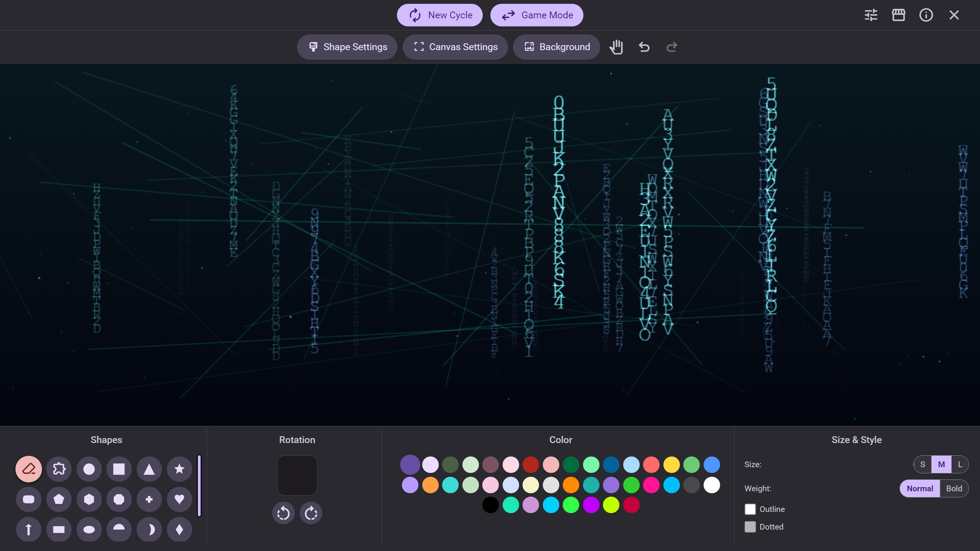This screenshot has width=980, height=551.
Task: Select the white color swatch
Action: 712,485
